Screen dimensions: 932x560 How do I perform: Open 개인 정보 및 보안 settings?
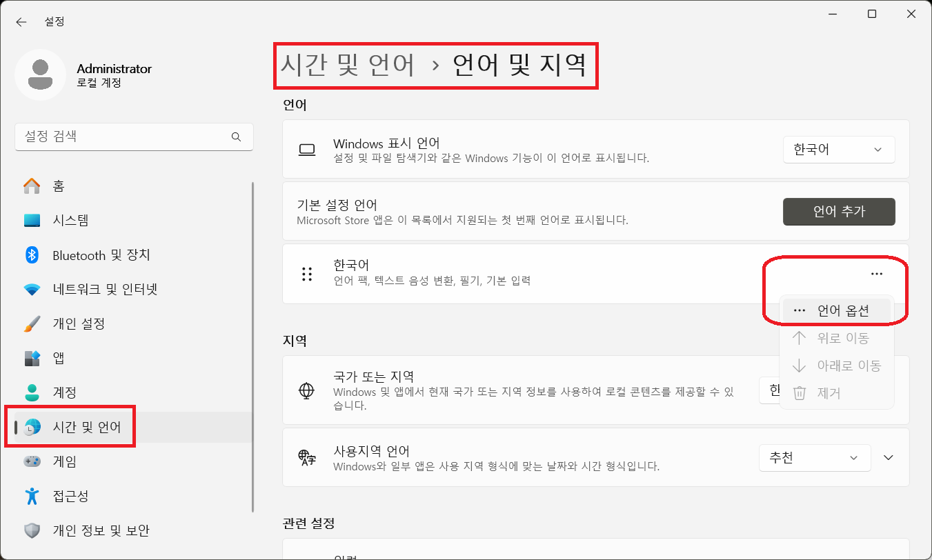click(x=101, y=531)
